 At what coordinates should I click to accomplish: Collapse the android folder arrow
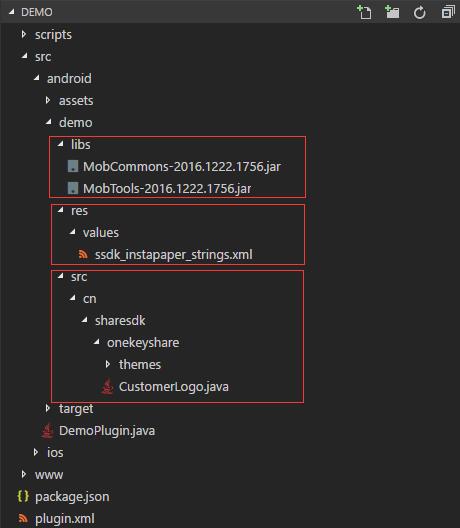point(36,78)
